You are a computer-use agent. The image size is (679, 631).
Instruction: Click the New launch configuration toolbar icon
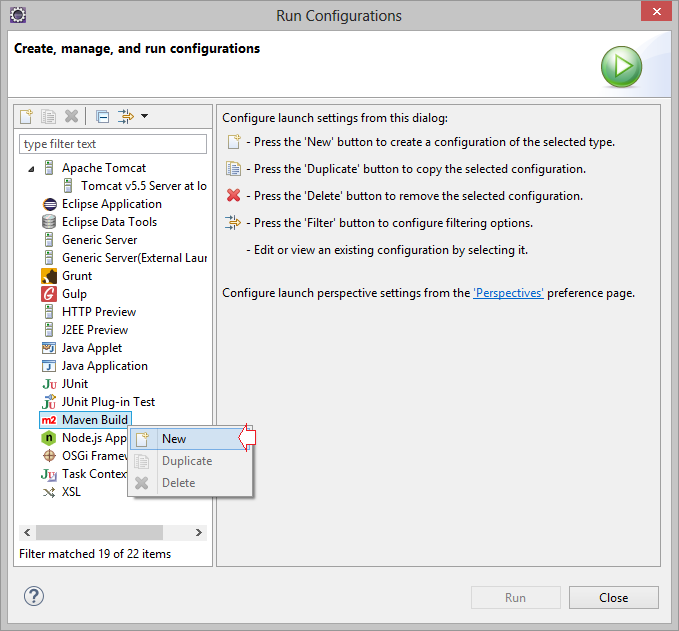pos(26,116)
